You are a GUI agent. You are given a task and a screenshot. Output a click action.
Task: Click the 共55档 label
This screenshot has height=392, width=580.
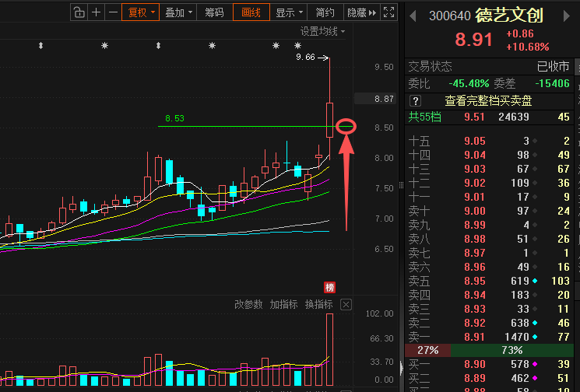(424, 117)
